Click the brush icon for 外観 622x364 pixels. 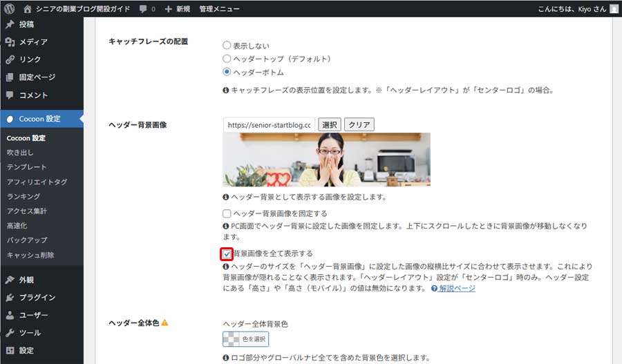coord(10,280)
